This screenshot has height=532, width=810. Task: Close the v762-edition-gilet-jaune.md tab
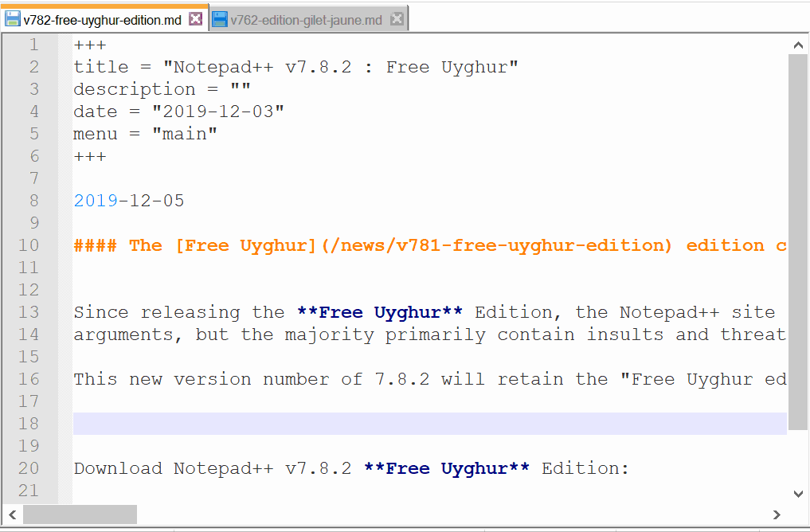(x=397, y=20)
